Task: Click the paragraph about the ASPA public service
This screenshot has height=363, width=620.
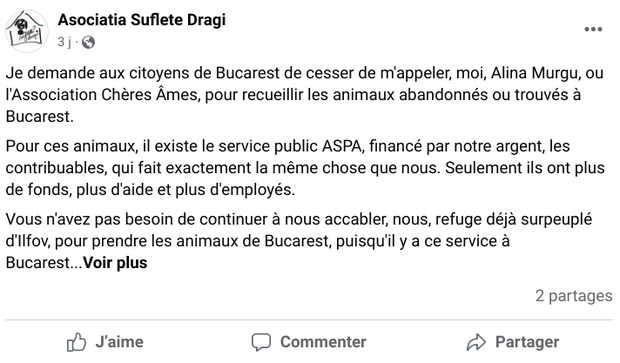Action: tap(305, 168)
